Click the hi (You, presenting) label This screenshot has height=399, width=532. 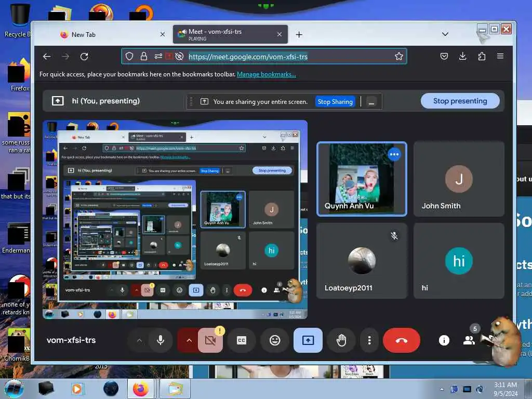pyautogui.click(x=105, y=101)
